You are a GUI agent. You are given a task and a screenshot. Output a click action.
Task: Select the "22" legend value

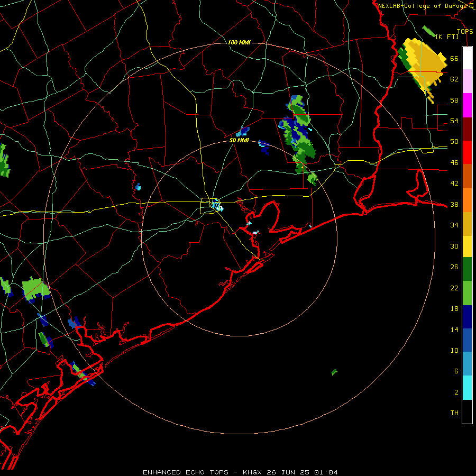[x=454, y=288]
